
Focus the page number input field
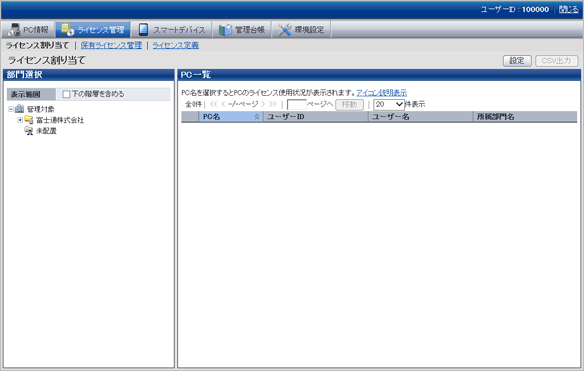[x=296, y=105]
